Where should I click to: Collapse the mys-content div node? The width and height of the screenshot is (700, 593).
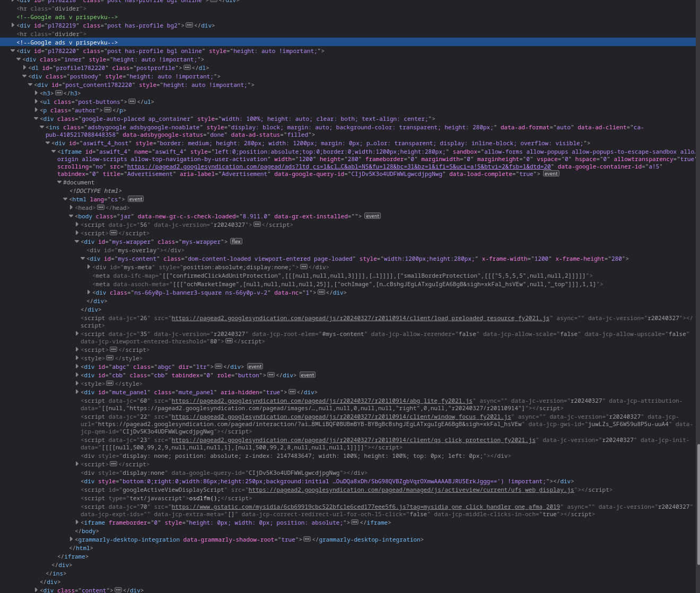[x=83, y=259]
